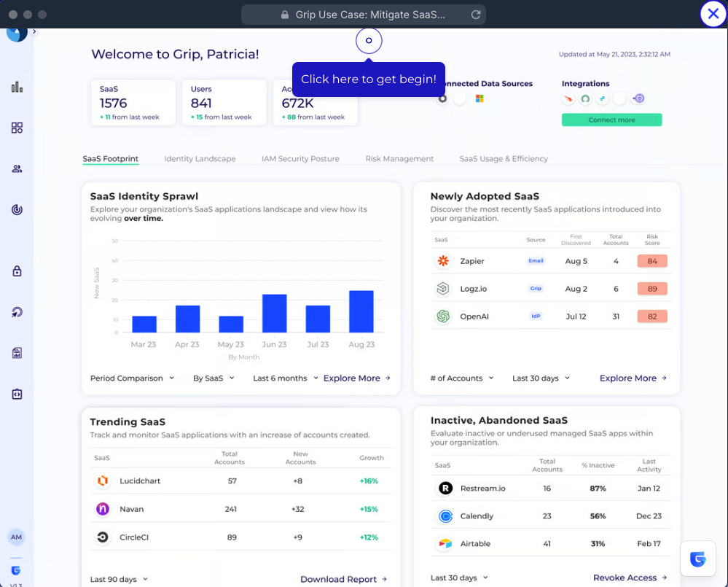Viewport: 728px width, 587px height.
Task: Open the By SaaS dropdown
Action: tap(214, 378)
